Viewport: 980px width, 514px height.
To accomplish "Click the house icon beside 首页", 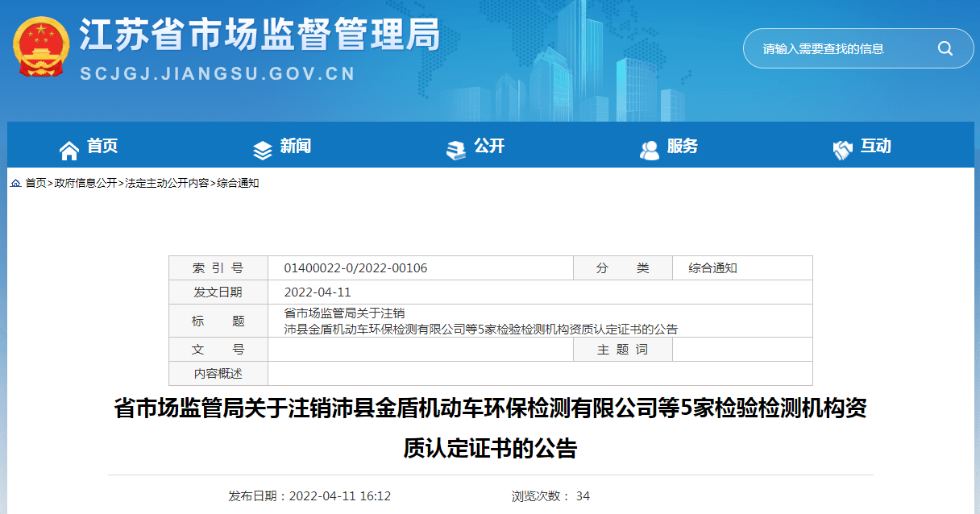I will coord(69,149).
